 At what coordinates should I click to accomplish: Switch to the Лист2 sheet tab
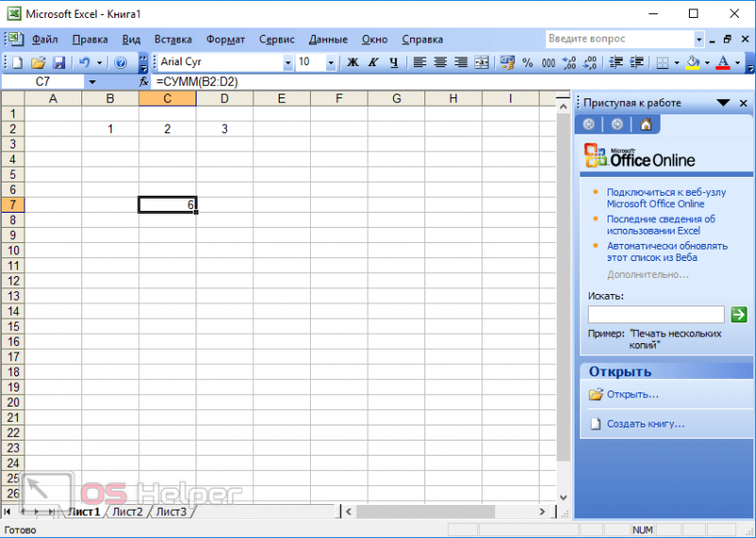[x=128, y=512]
